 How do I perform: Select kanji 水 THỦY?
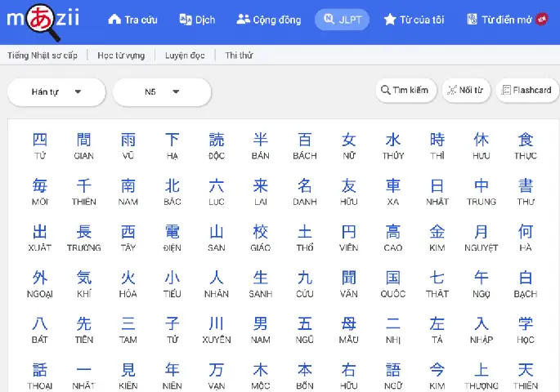pyautogui.click(x=393, y=146)
